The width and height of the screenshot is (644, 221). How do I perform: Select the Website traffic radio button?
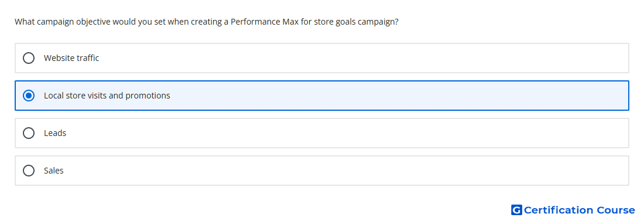tap(29, 58)
